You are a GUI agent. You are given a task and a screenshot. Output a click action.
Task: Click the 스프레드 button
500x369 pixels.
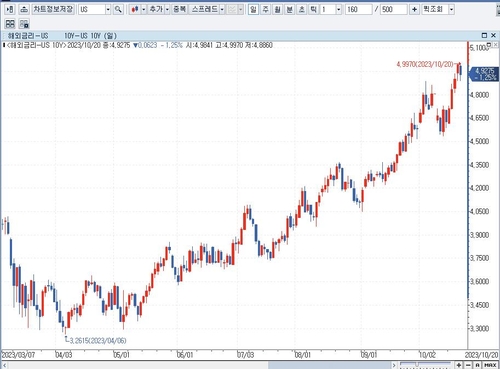click(205, 9)
